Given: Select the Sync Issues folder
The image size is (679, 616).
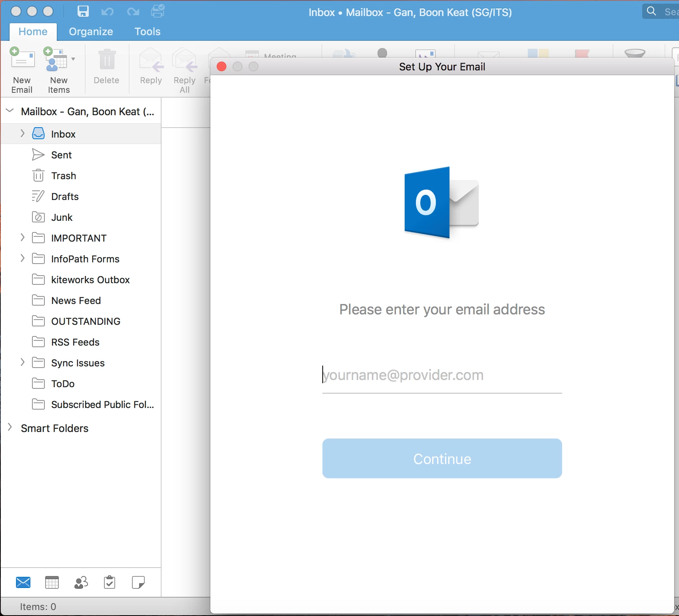Looking at the screenshot, I should pos(81,363).
